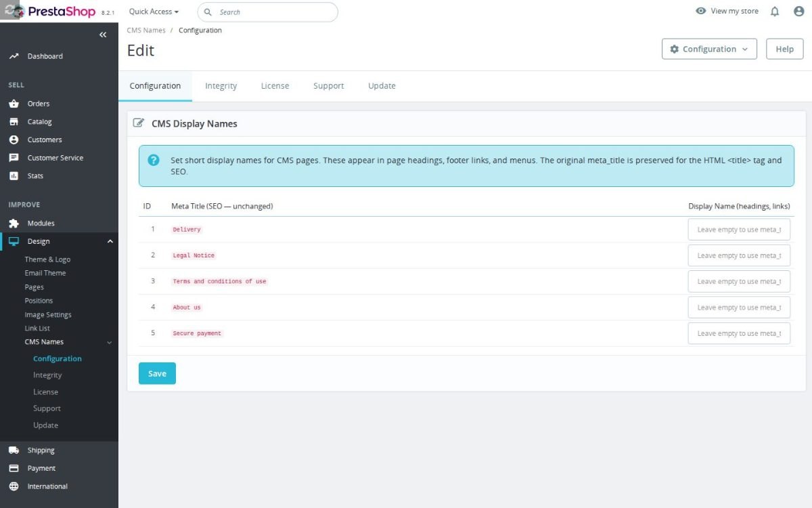Click the Help button
Screen dimensions: 812x508
(x=785, y=49)
